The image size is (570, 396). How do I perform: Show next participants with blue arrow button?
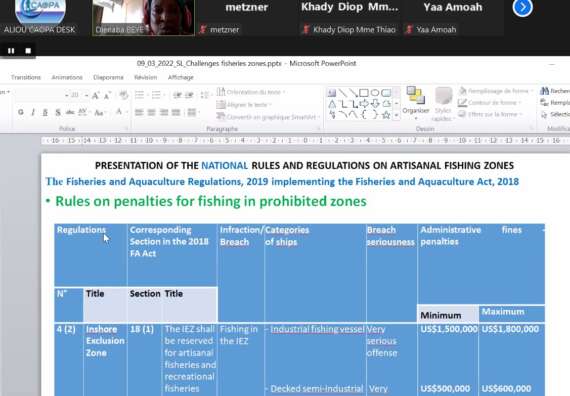click(523, 7)
